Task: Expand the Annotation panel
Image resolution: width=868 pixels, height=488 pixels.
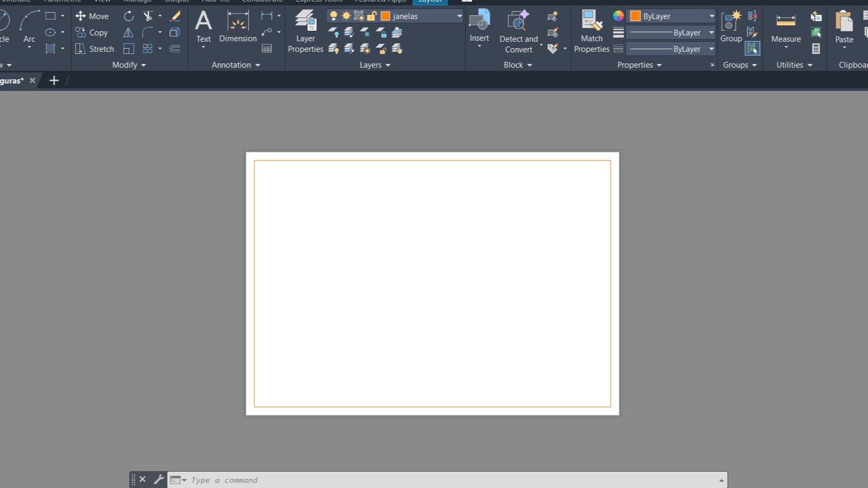Action: coord(236,65)
